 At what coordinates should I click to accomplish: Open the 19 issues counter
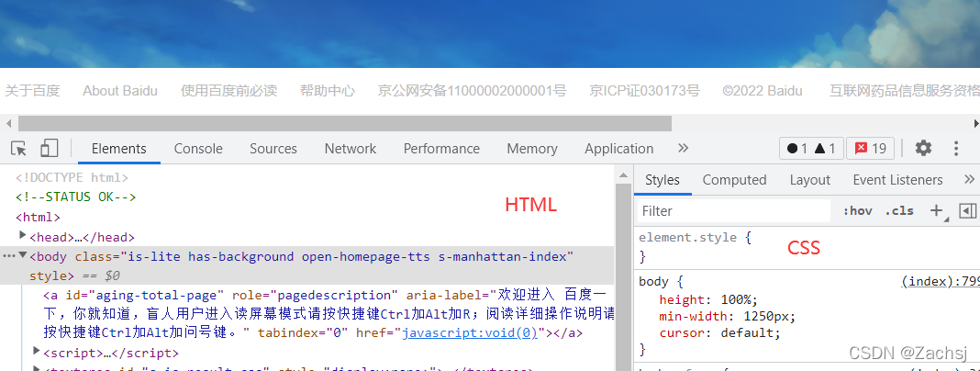pos(871,148)
